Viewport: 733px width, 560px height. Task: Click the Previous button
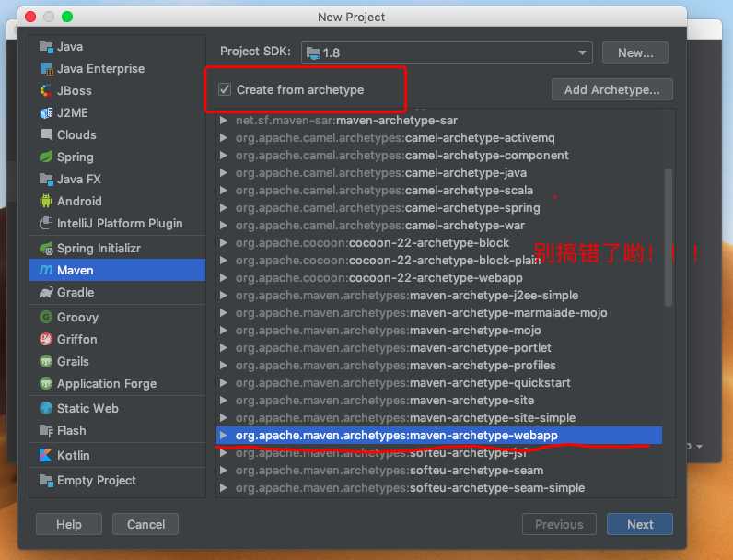pos(559,524)
